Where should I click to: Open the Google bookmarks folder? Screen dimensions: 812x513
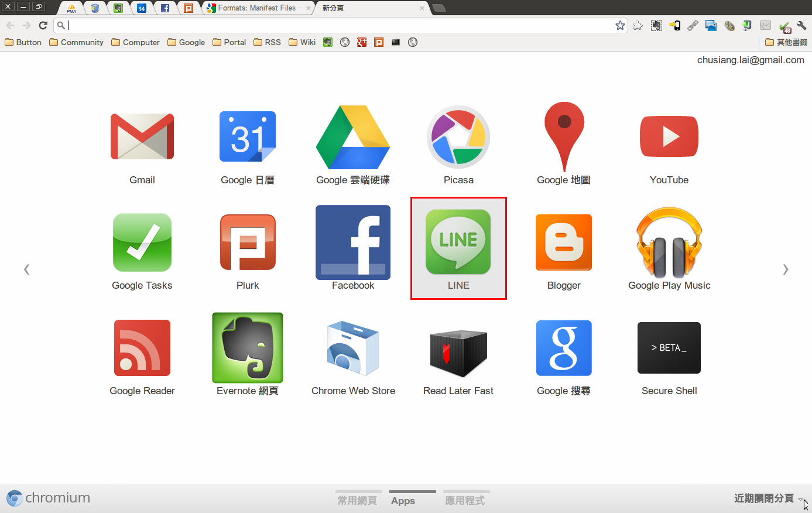tap(186, 42)
